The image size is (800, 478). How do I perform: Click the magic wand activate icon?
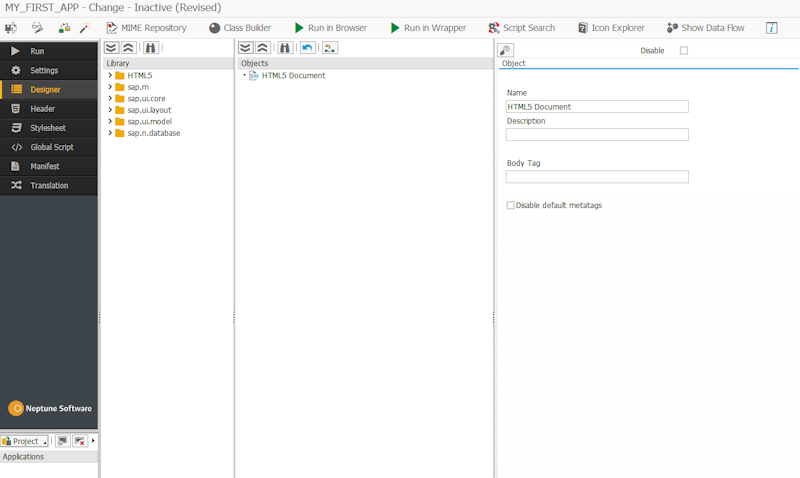pyautogui.click(x=85, y=28)
